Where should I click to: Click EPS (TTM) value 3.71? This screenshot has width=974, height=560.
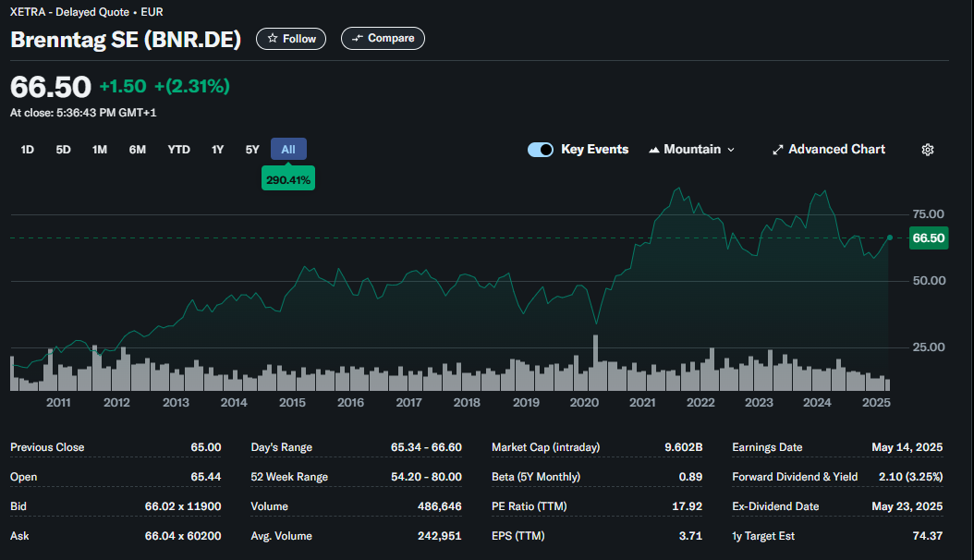pos(690,536)
